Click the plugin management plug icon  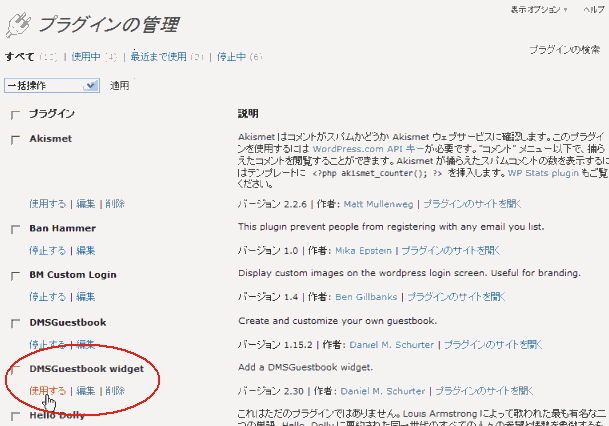[x=18, y=26]
